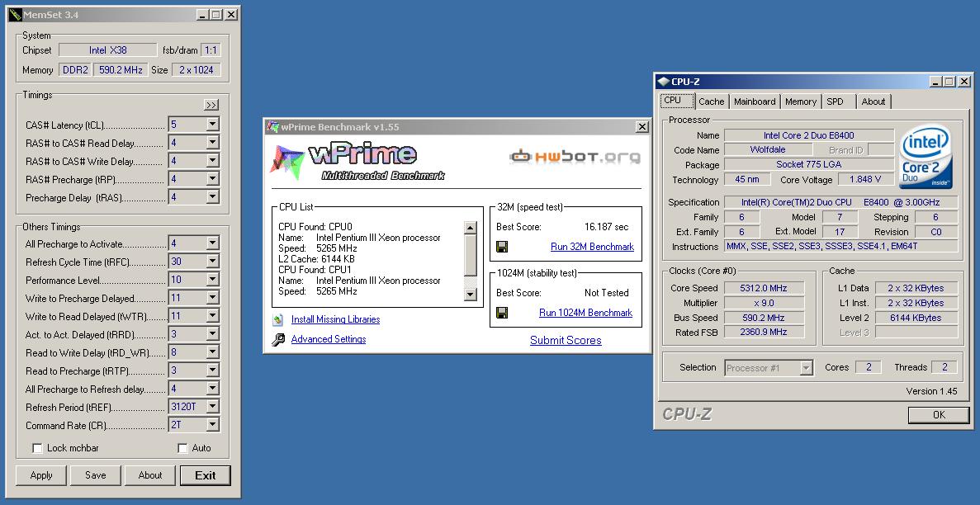
Task: Click CPU List scrollbar up arrow
Action: pos(471,228)
